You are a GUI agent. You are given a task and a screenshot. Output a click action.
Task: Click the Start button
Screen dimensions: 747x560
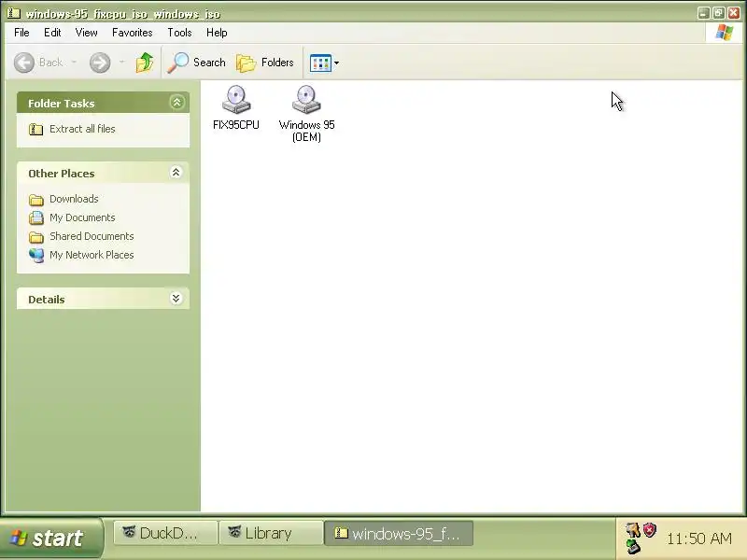[x=50, y=539]
